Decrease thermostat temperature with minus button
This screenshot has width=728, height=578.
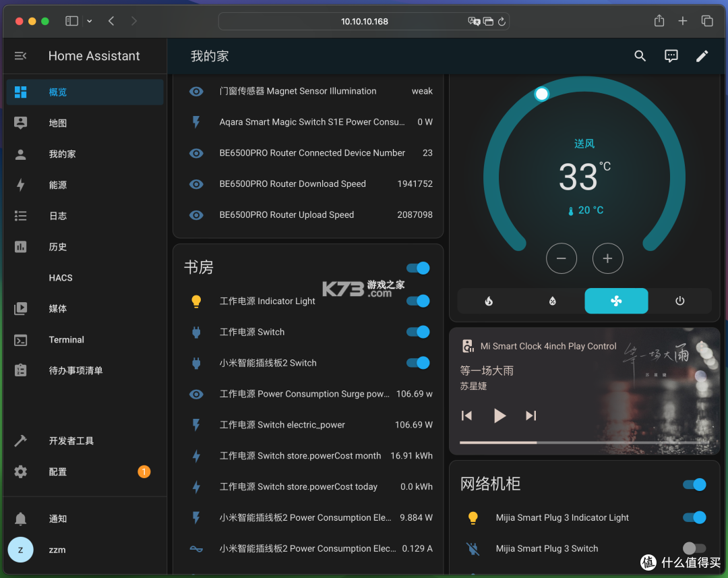coord(562,258)
